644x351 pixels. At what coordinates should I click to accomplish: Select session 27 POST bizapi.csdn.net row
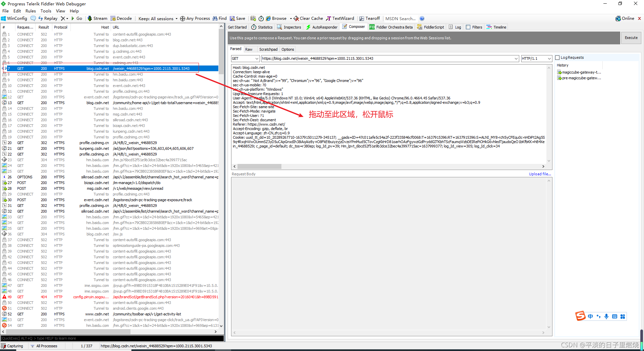(x=110, y=183)
